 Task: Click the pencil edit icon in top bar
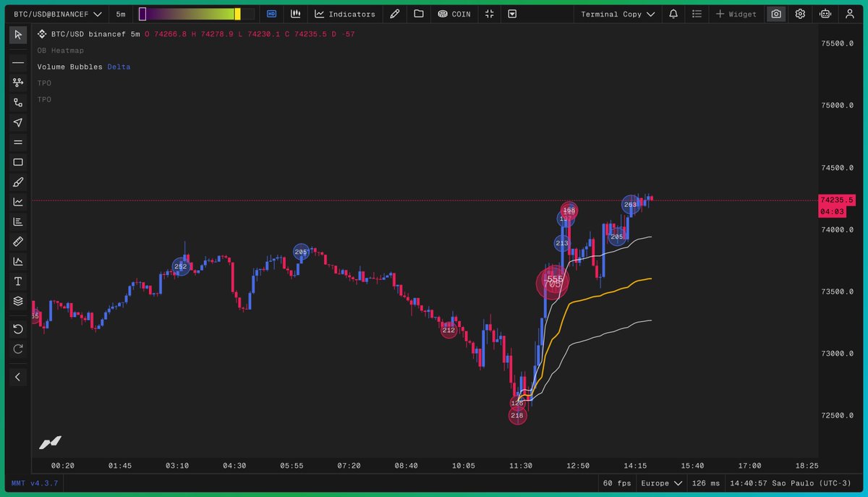[x=394, y=14]
